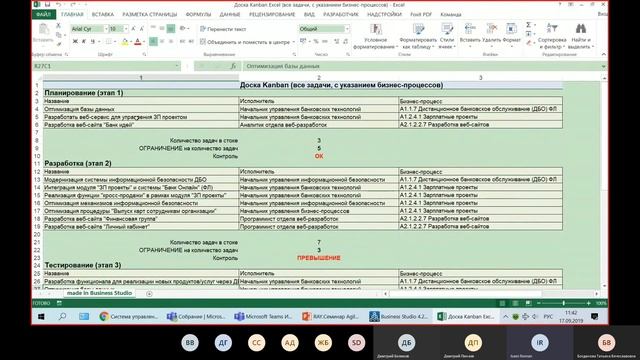Image resolution: width=640 pixels, height=360 pixels.
Task: Apply the red font color A
Action: point(138,41)
